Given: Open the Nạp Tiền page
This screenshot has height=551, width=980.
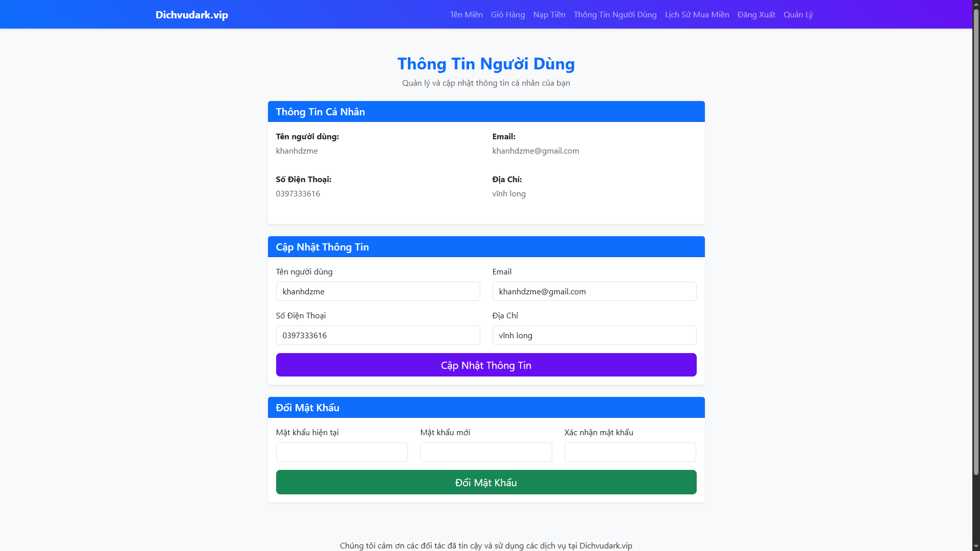Looking at the screenshot, I should [549, 15].
